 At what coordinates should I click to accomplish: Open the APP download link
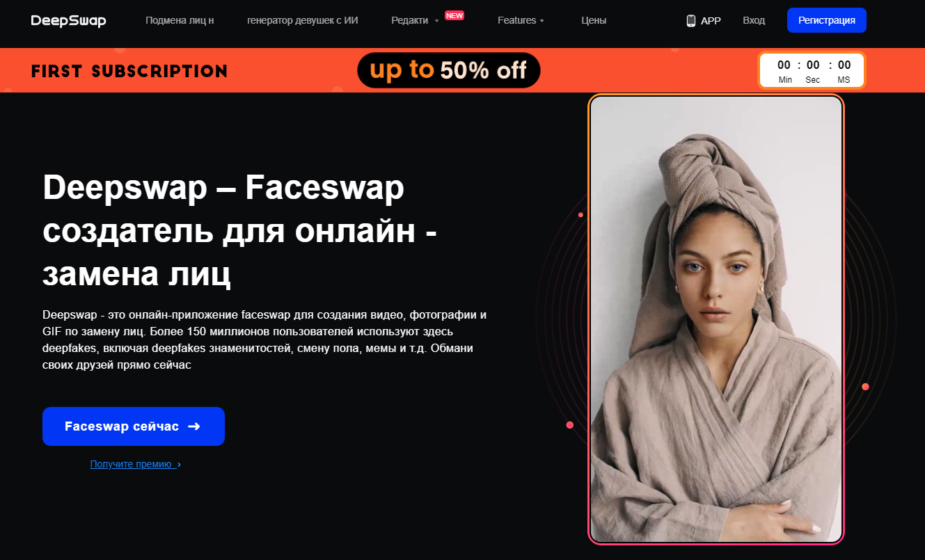coord(704,21)
